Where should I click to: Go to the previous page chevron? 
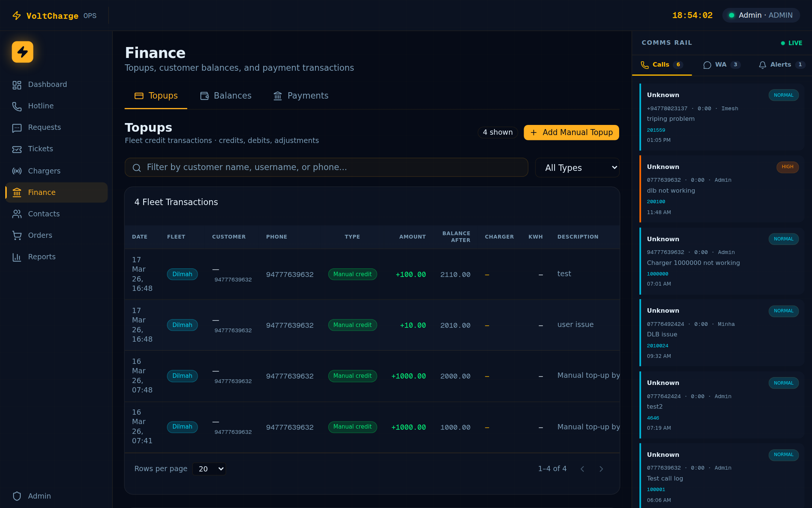click(582, 469)
